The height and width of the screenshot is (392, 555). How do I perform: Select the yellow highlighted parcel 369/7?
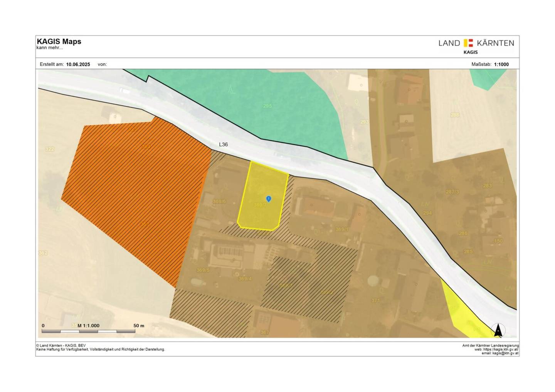click(x=262, y=196)
